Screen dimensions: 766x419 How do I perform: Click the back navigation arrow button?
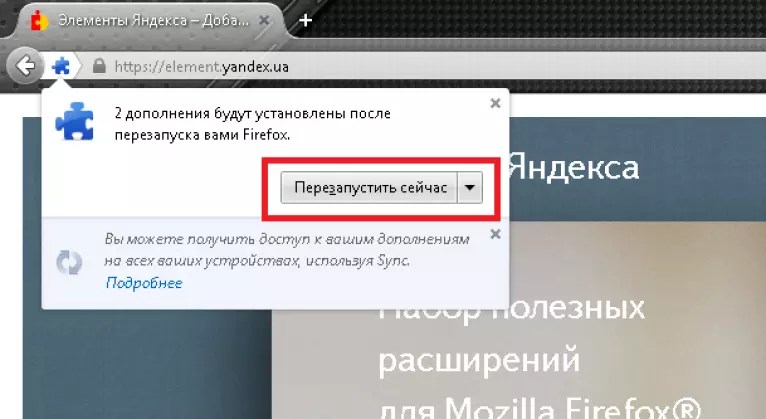coord(23,65)
